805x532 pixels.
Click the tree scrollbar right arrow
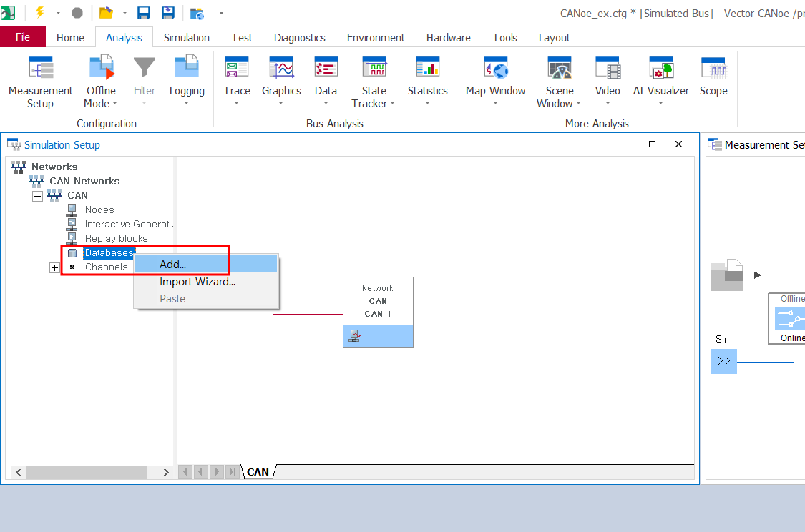click(x=166, y=472)
